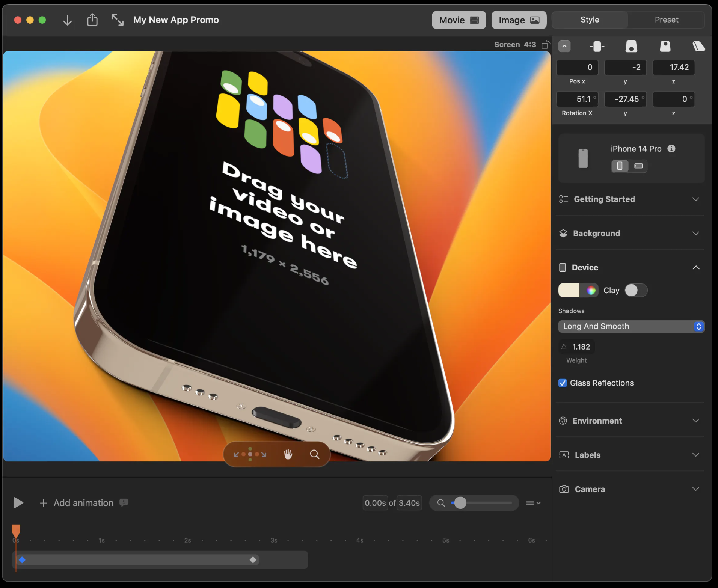This screenshot has width=718, height=588.
Task: Select the white end keyframe diamond
Action: point(253,560)
